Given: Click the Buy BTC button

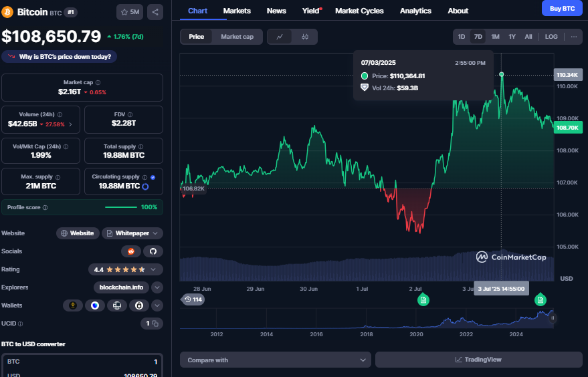Looking at the screenshot, I should click(562, 8).
